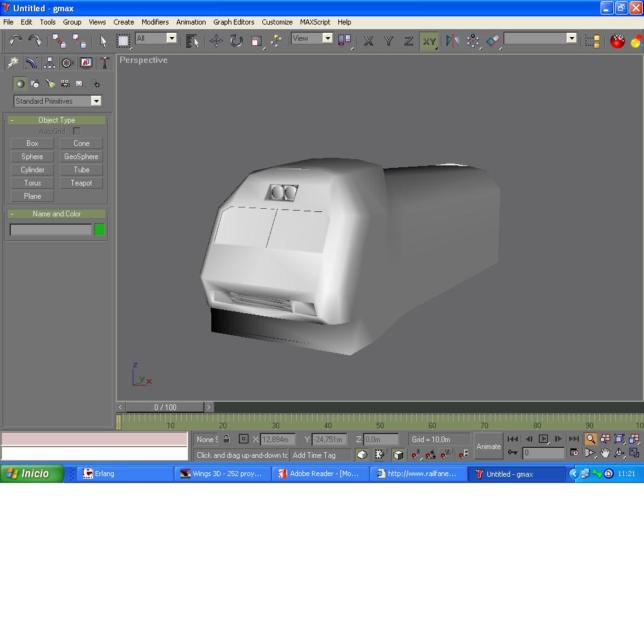Select the Move transform tool
The width and height of the screenshot is (644, 644).
tap(216, 42)
